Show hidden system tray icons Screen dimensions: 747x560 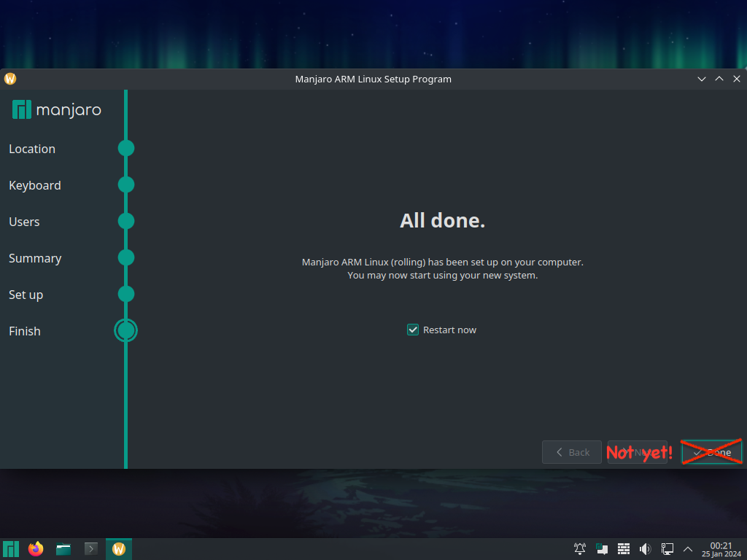coord(687,549)
